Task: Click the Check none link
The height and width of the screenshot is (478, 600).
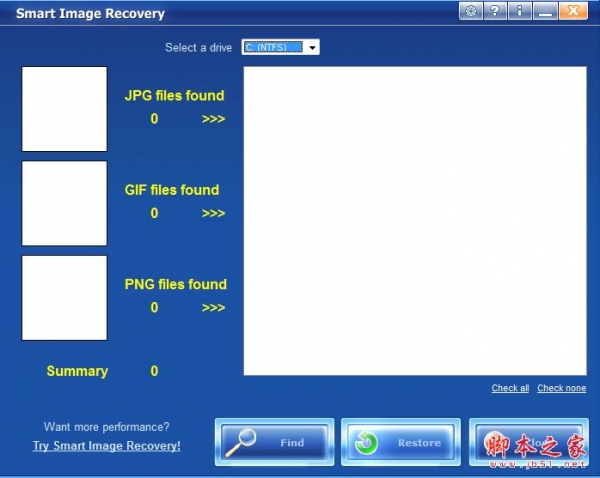Action: tap(561, 388)
